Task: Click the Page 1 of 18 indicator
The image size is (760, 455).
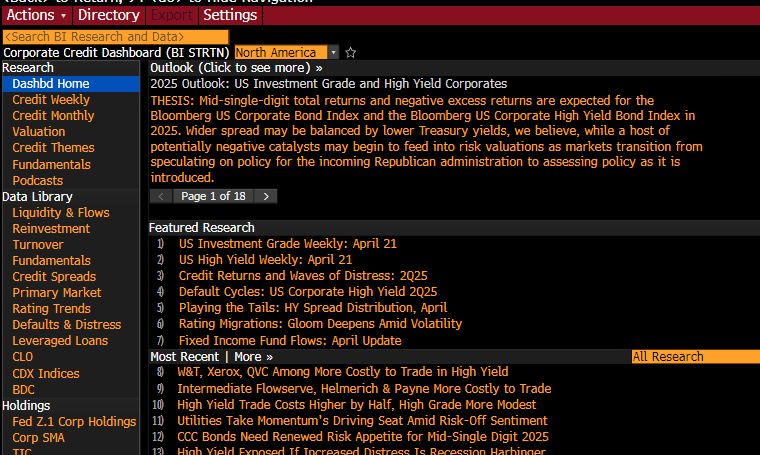Action: pos(213,196)
